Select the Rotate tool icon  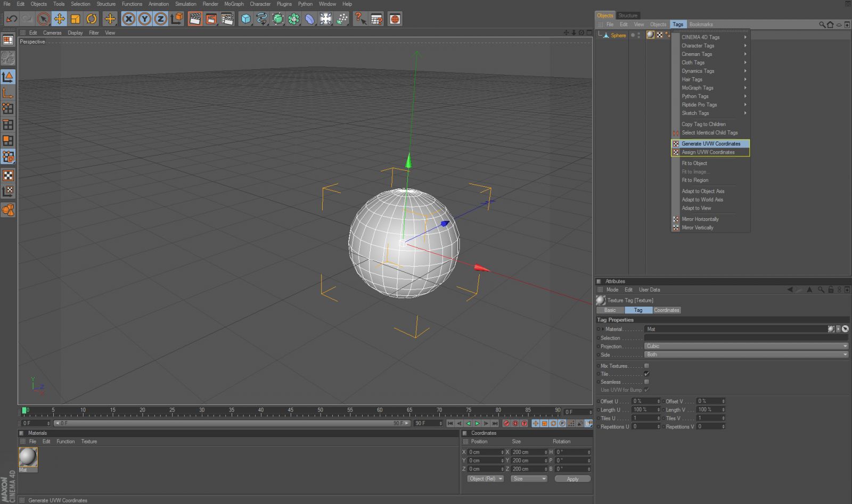[x=92, y=19]
